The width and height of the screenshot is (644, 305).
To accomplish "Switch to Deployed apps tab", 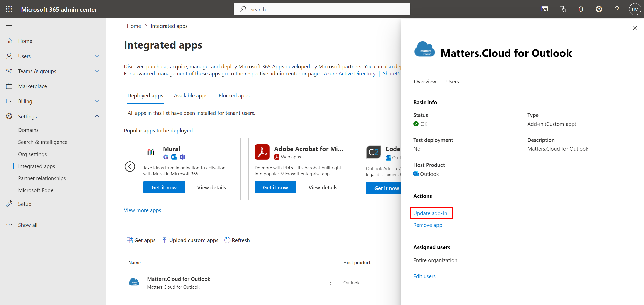I will click(145, 96).
